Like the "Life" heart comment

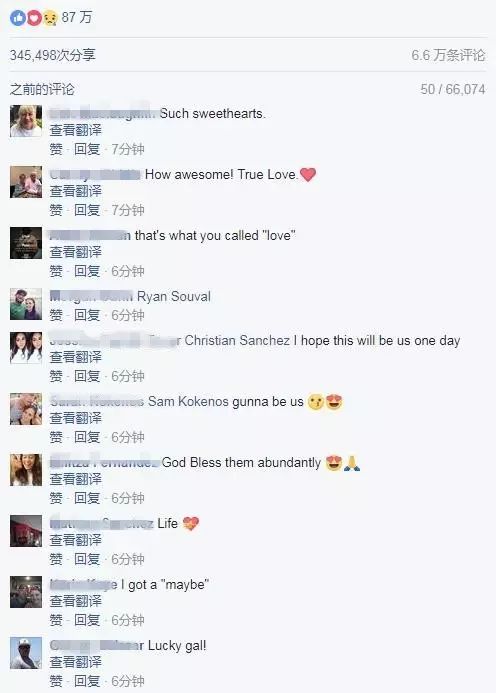pyautogui.click(x=56, y=559)
